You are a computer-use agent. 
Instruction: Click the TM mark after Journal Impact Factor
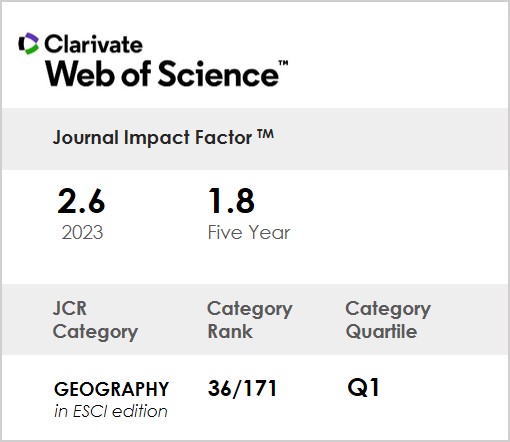click(x=265, y=134)
